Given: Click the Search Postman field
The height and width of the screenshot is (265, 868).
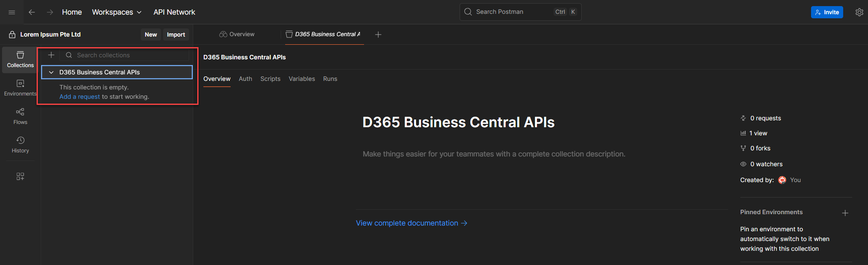Looking at the screenshot, I should [520, 12].
